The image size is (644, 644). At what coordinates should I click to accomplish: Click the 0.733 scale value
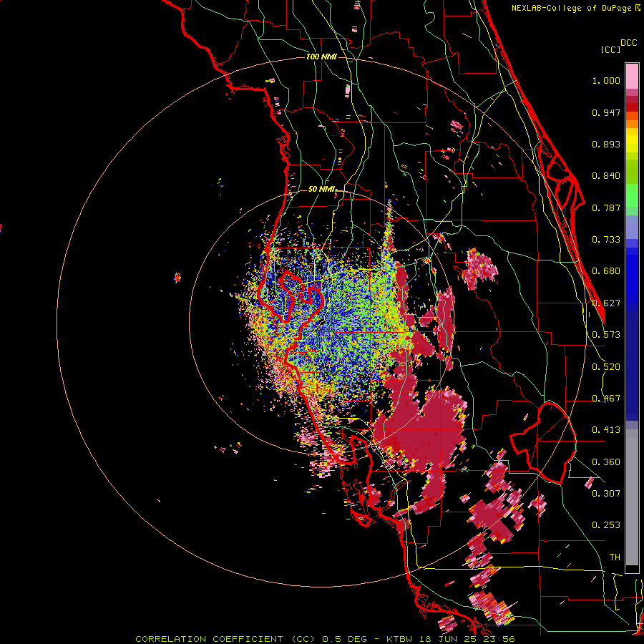coord(606,240)
